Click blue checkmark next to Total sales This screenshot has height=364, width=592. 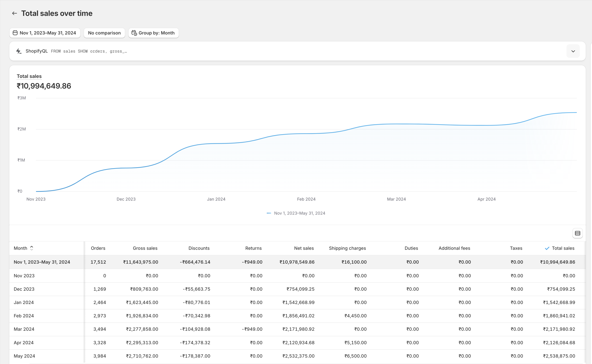547,248
